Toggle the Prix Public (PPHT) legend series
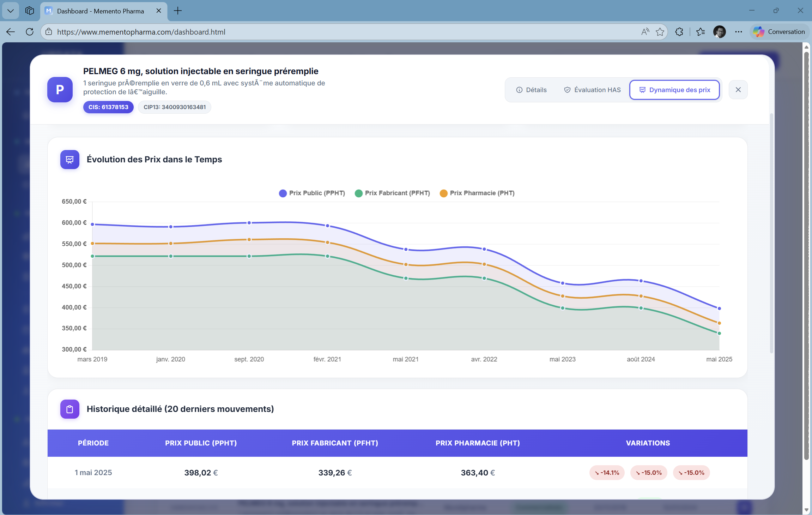The width and height of the screenshot is (812, 515). (x=311, y=193)
